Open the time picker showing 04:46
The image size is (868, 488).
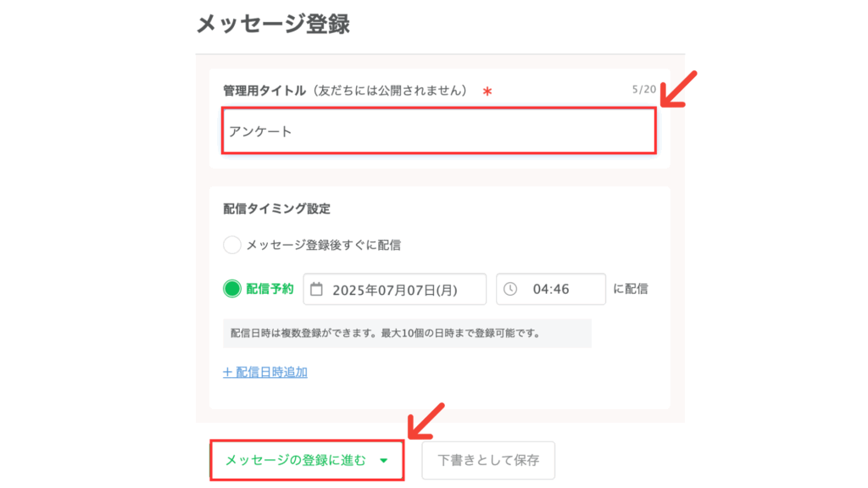pos(551,289)
